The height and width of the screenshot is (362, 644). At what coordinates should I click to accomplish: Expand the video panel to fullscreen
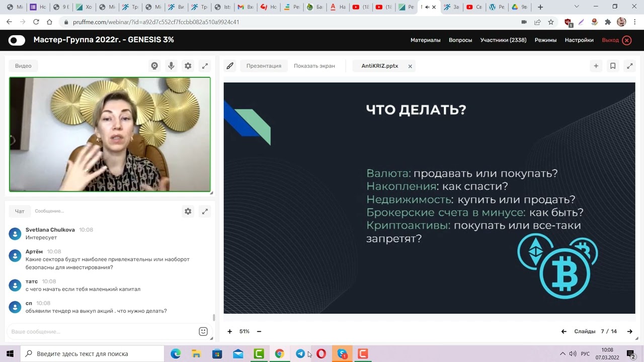point(205,65)
